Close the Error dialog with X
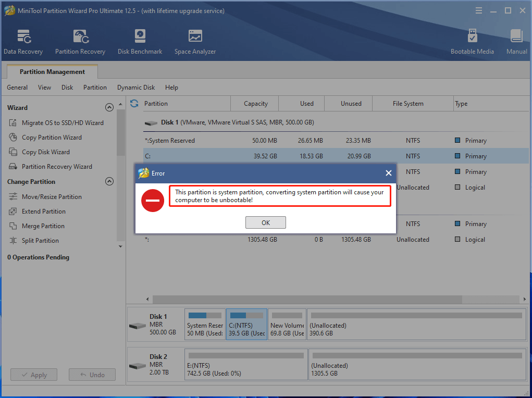 pos(389,173)
